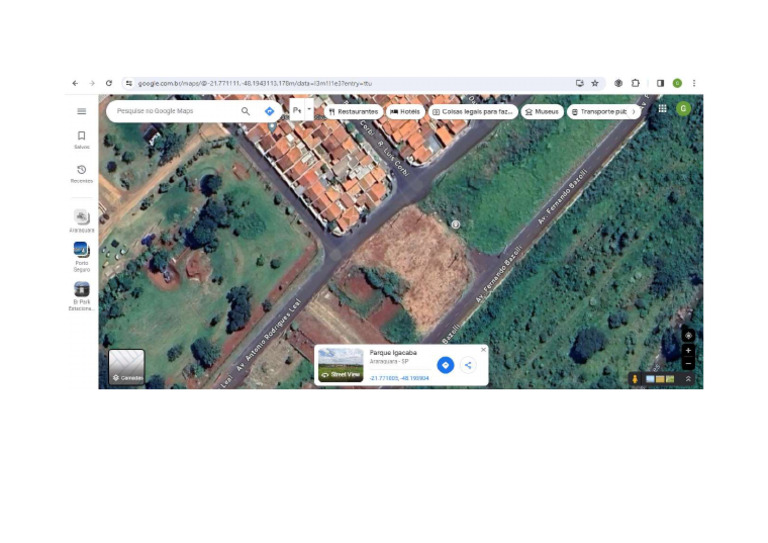This screenshot has width=768, height=543.
Task: Zoom out with the minus button
Action: 688,363
